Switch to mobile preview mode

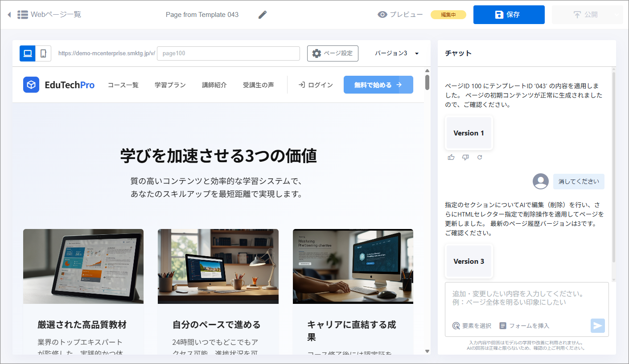point(43,53)
